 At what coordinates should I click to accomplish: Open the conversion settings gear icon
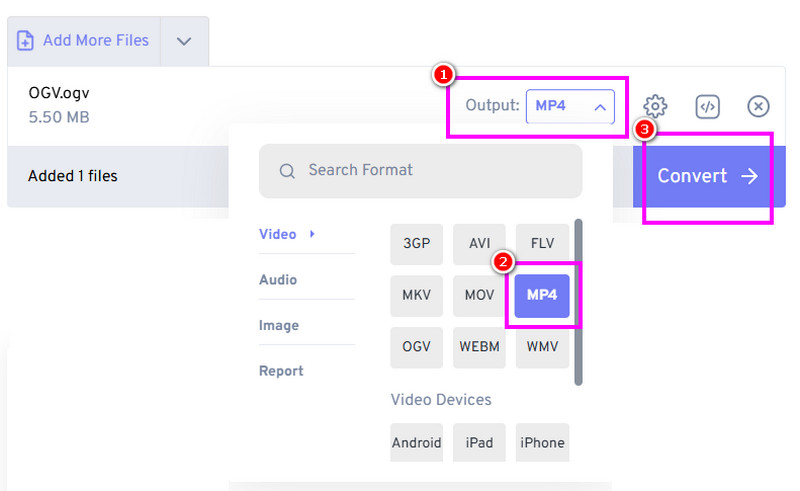655,106
